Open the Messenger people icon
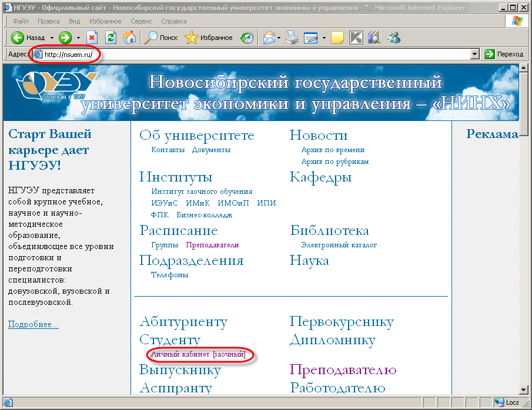The image size is (532, 410). pos(394,38)
